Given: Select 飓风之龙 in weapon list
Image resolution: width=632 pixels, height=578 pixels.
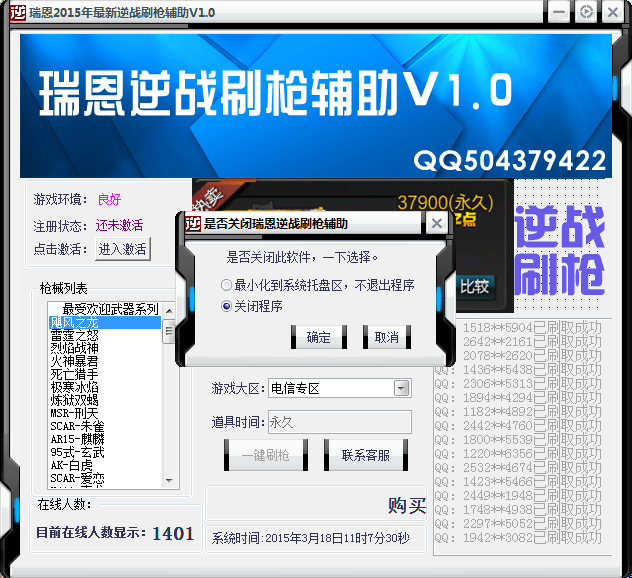Looking at the screenshot, I should 105,322.
